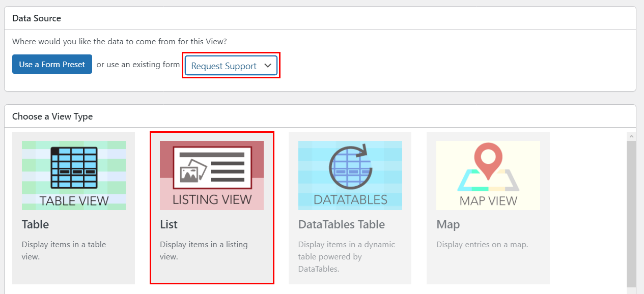The width and height of the screenshot is (644, 294).
Task: Click the Use a Form Preset button
Action: (52, 64)
